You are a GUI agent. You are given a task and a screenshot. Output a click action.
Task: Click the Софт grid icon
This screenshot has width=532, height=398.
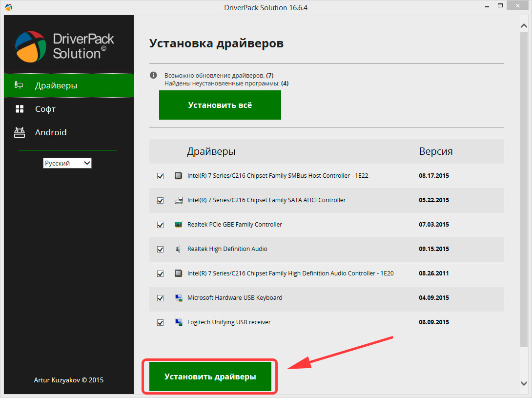[20, 109]
